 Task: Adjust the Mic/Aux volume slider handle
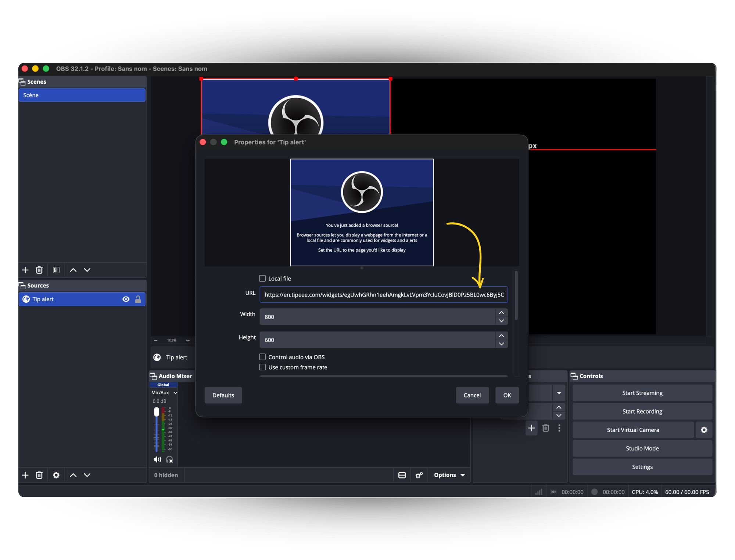pos(157,412)
